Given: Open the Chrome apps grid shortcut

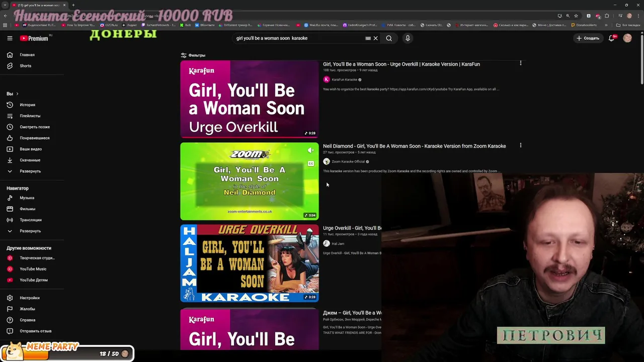Looking at the screenshot, I should click(5, 25).
